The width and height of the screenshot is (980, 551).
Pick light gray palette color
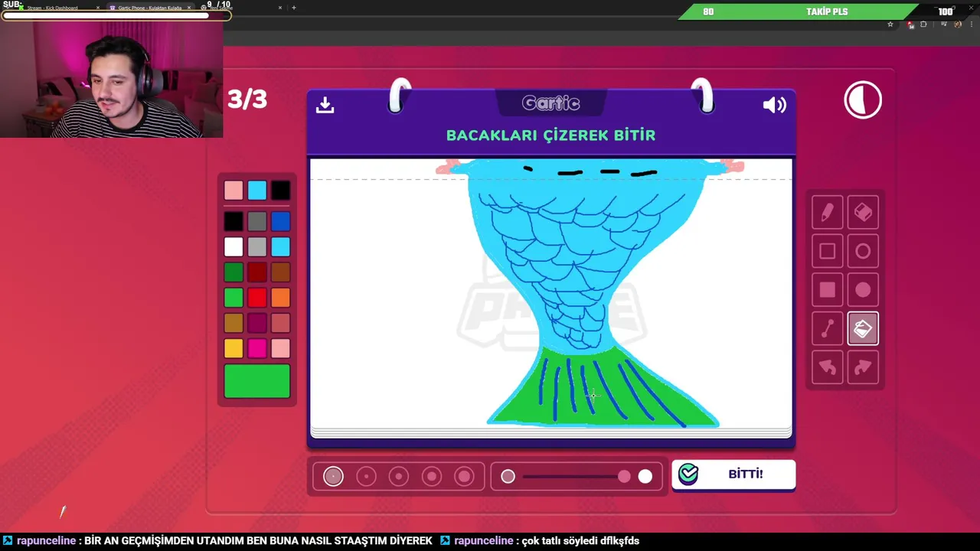point(257,247)
